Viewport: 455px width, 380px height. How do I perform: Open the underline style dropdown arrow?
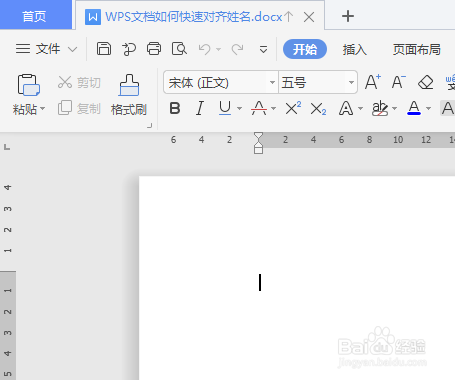(239, 109)
